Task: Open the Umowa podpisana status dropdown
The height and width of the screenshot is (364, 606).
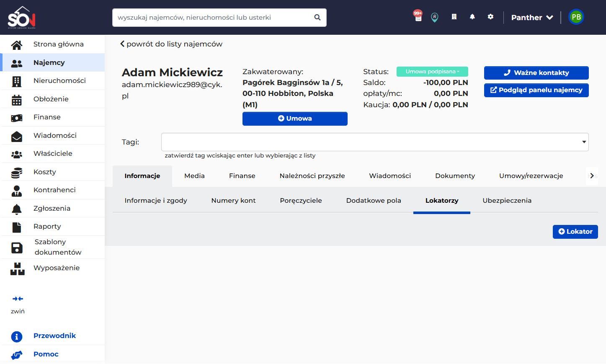Action: pos(432,72)
